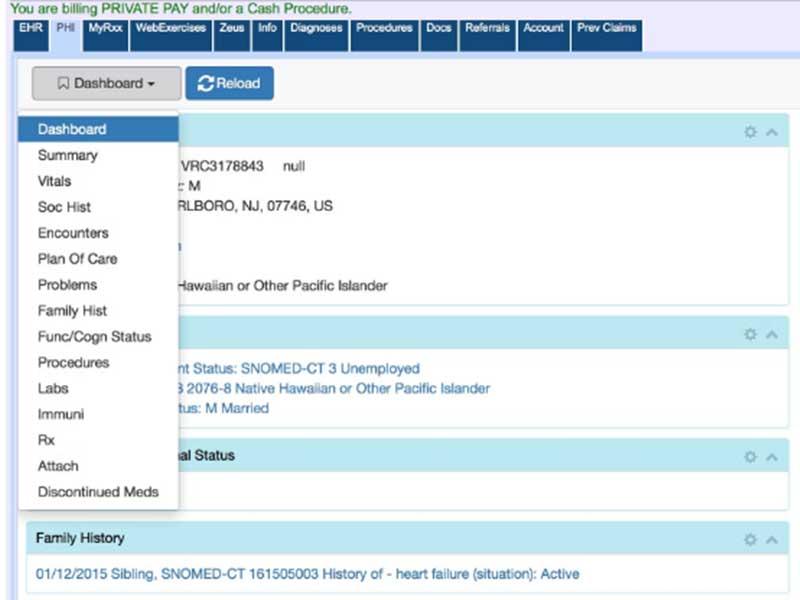Collapse the Family History panel chevron
Screen dimensions: 800x600
coord(772,540)
